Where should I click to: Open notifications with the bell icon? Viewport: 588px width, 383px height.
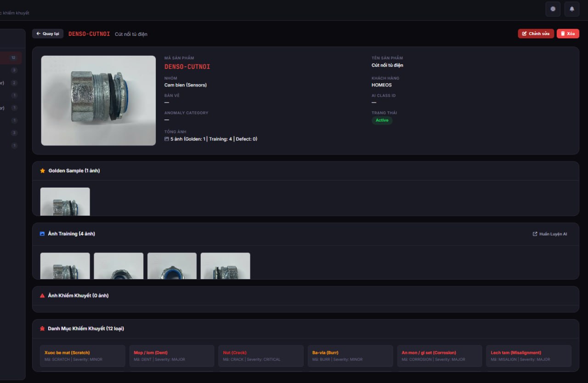point(572,9)
